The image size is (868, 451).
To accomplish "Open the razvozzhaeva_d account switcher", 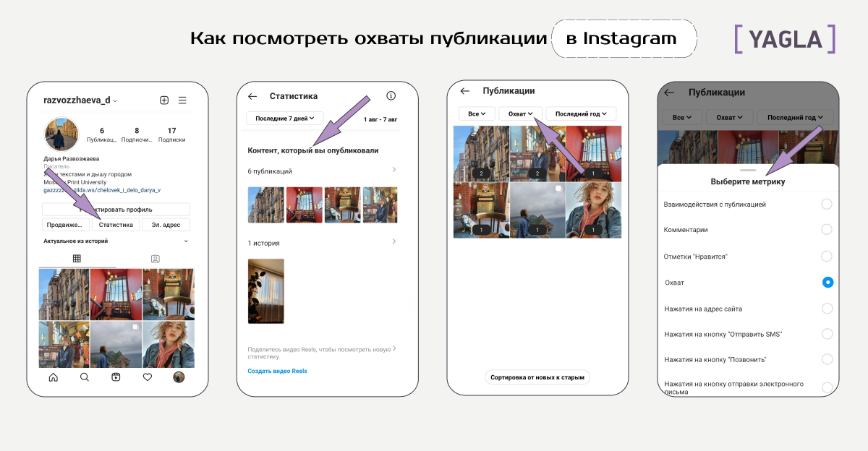I will point(80,100).
